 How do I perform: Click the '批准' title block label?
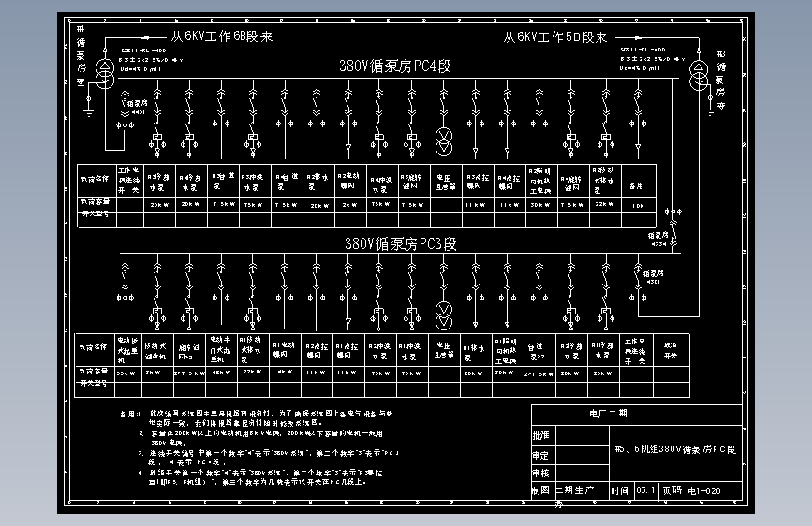[540, 435]
